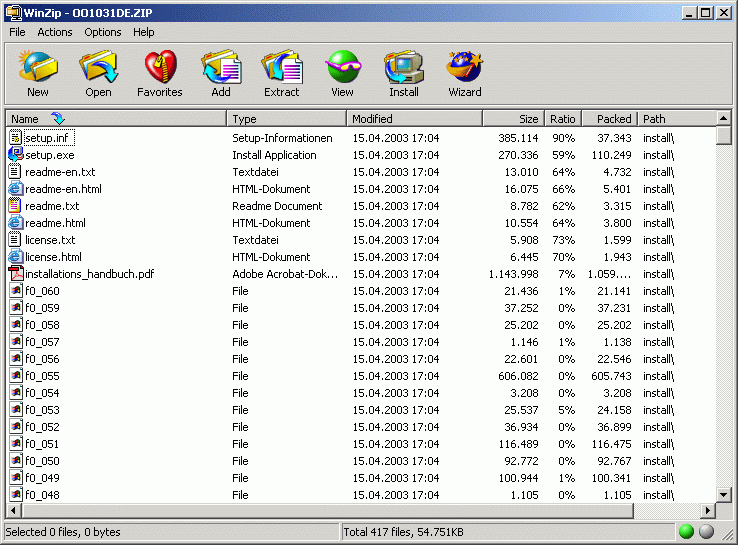
Task: Click the setup.exe installer icon
Action: 16,155
